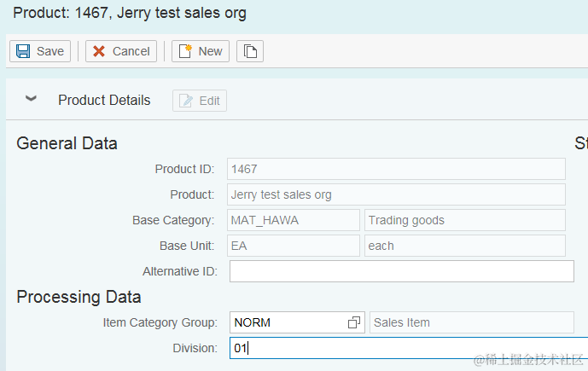Open value help for Item Category Group
This screenshot has width=588, height=371.
[x=354, y=322]
